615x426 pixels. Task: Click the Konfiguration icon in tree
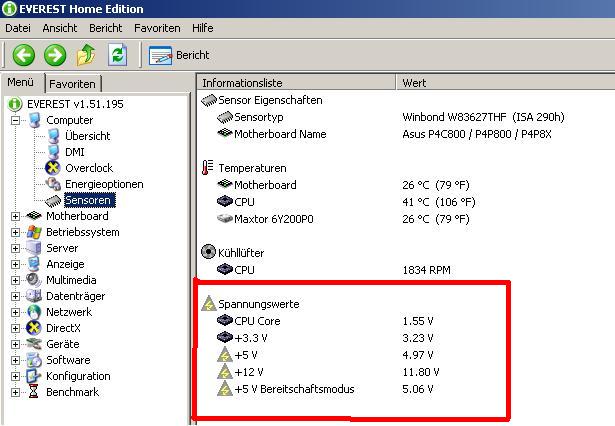point(34,376)
